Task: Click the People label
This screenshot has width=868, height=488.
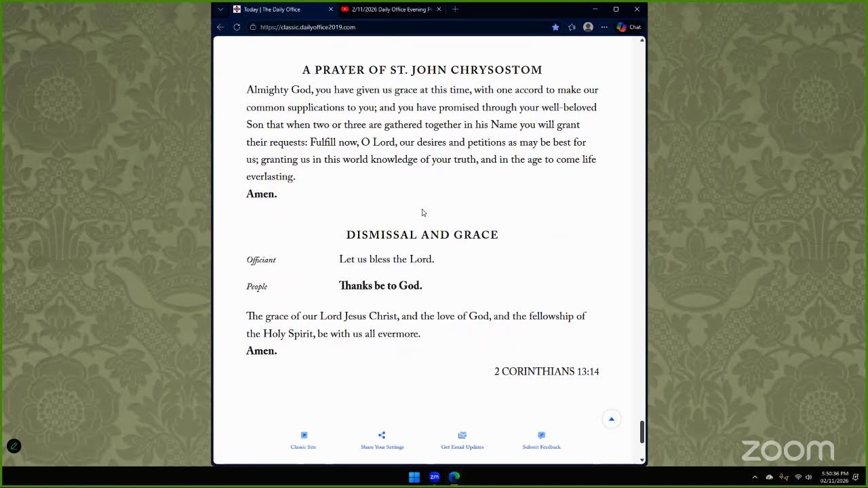Action: 257,287
